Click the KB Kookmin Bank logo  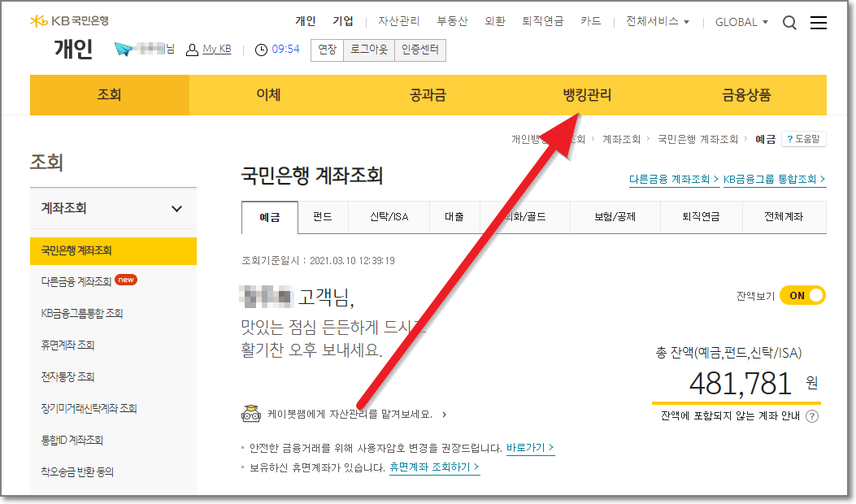69,21
